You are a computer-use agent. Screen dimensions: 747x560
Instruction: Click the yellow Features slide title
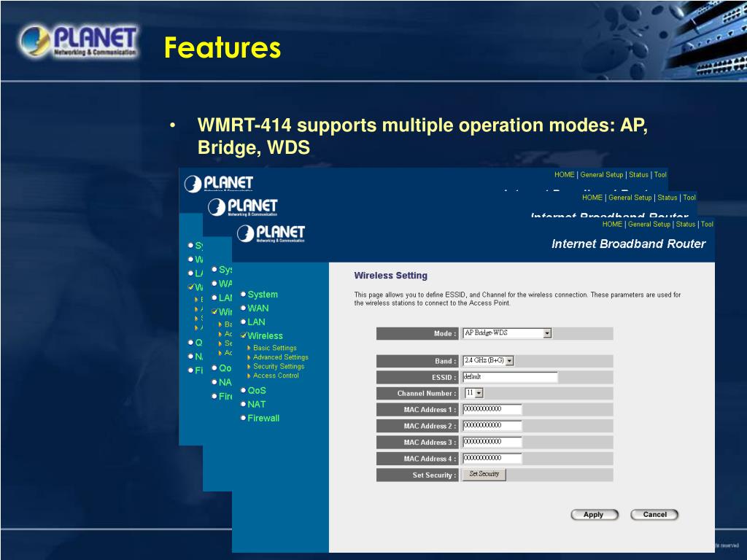coord(222,47)
